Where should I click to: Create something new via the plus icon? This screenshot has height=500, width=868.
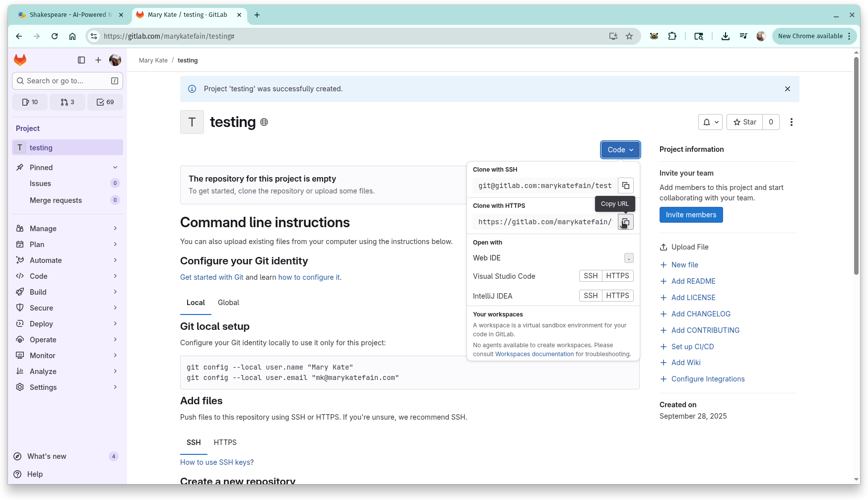(x=98, y=60)
